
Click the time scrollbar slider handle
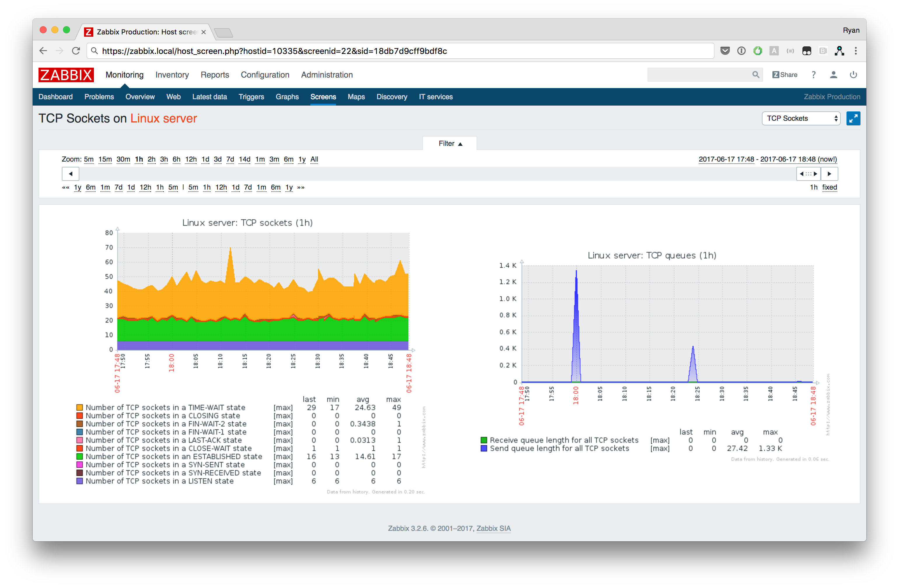pyautogui.click(x=808, y=174)
